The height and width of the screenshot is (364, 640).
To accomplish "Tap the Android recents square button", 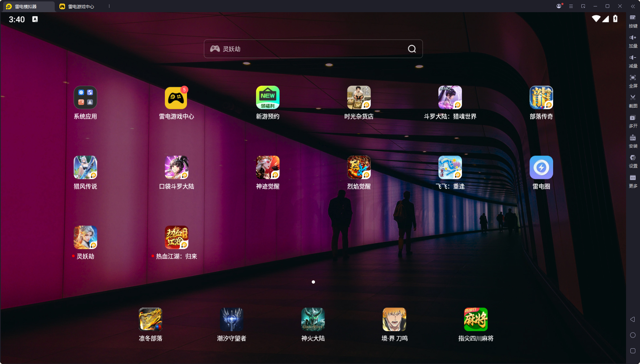I will (632, 351).
